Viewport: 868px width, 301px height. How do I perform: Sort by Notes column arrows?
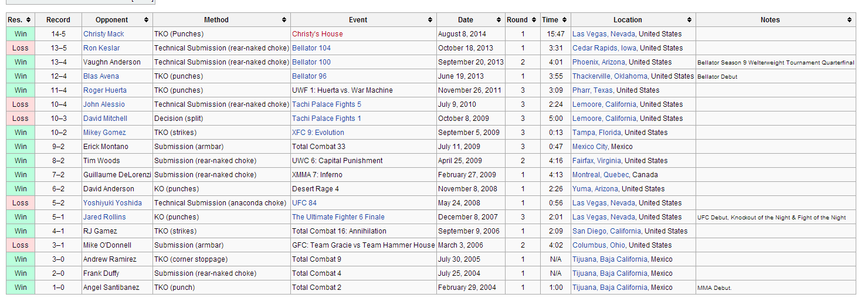[x=849, y=20]
